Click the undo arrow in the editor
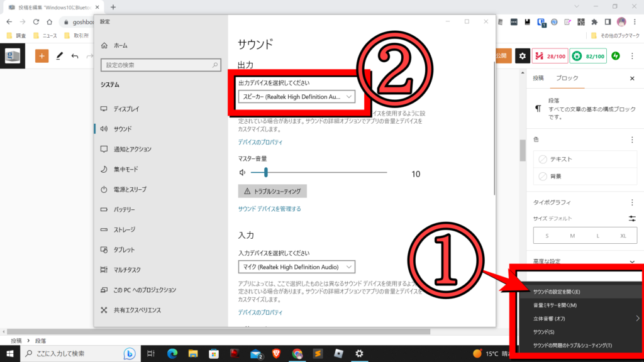This screenshot has height=362, width=644. tap(75, 56)
